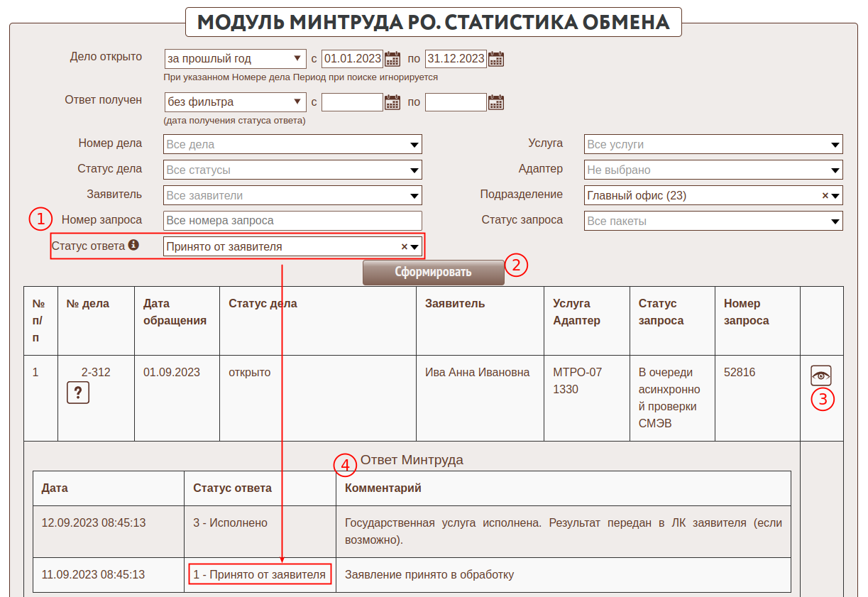The height and width of the screenshot is (597, 868).
Task: Click info icon next to Статус ответа
Action: (133, 246)
